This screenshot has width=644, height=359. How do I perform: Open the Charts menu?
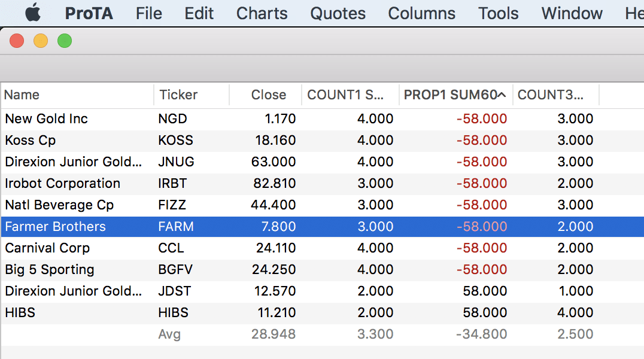pos(262,13)
